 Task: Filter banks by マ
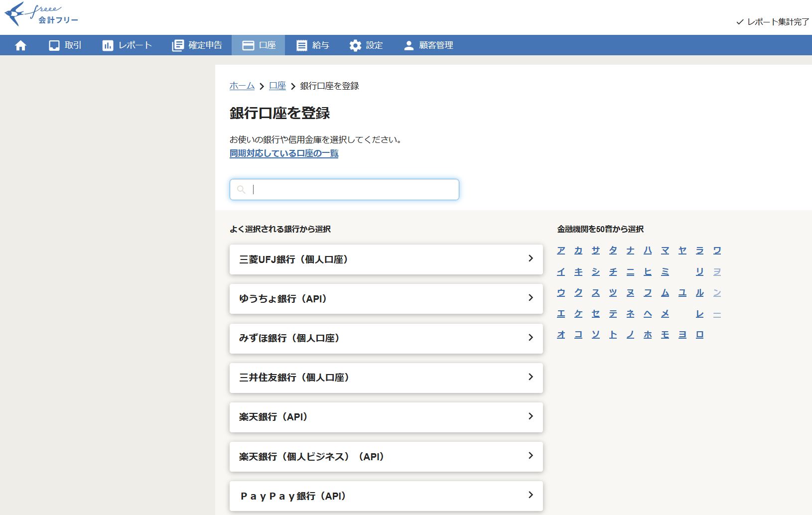(665, 251)
